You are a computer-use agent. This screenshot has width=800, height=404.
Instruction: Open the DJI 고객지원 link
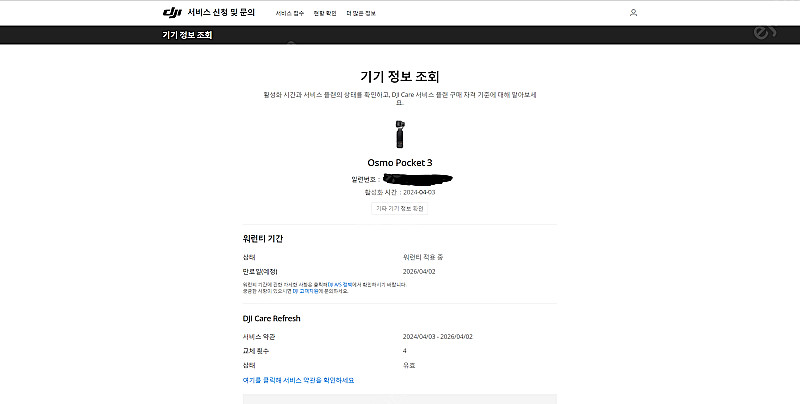click(x=306, y=291)
